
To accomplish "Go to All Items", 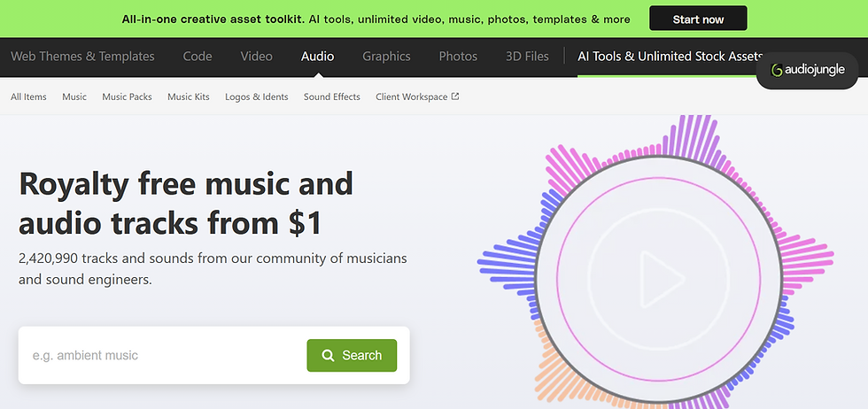I will pyautogui.click(x=28, y=96).
